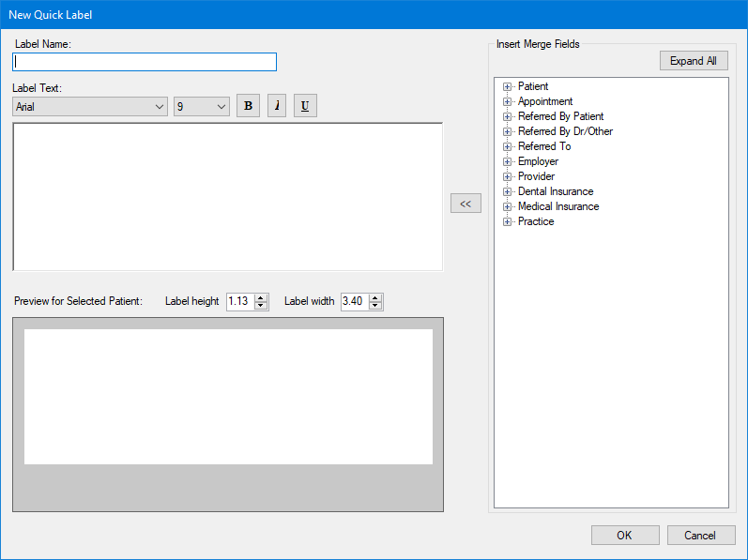The height and width of the screenshot is (560, 748).
Task: Click the Expand All button
Action: pyautogui.click(x=694, y=61)
